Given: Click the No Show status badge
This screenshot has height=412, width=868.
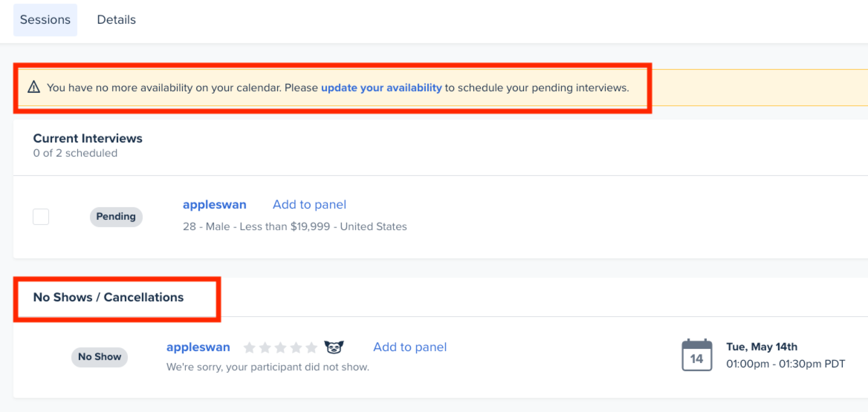Looking at the screenshot, I should pos(99,357).
